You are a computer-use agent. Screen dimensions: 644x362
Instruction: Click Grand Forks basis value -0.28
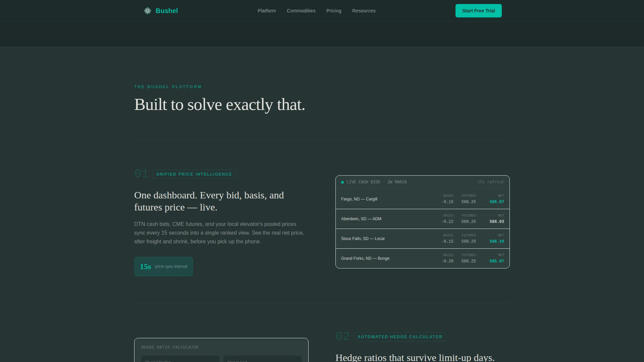[447, 261]
